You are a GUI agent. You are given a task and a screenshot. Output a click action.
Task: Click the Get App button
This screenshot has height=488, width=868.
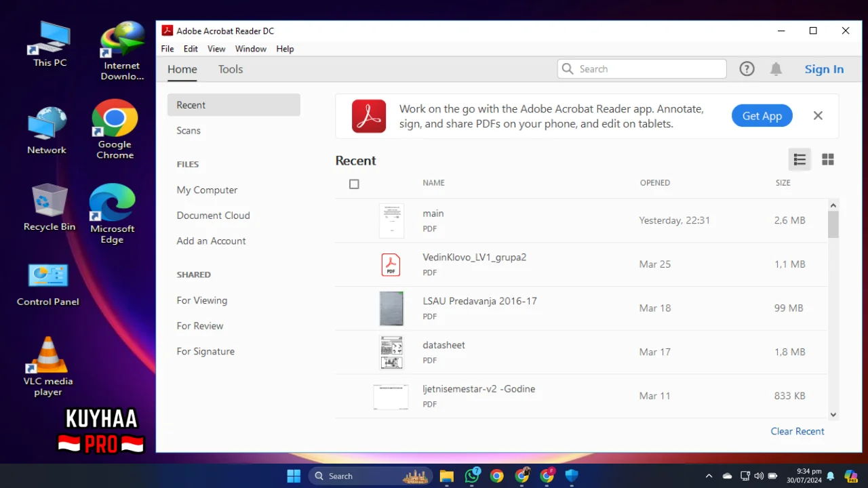pyautogui.click(x=762, y=116)
